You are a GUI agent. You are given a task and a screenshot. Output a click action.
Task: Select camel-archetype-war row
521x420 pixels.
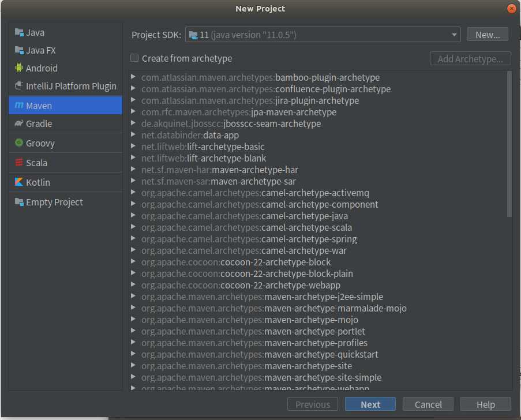(x=318, y=250)
